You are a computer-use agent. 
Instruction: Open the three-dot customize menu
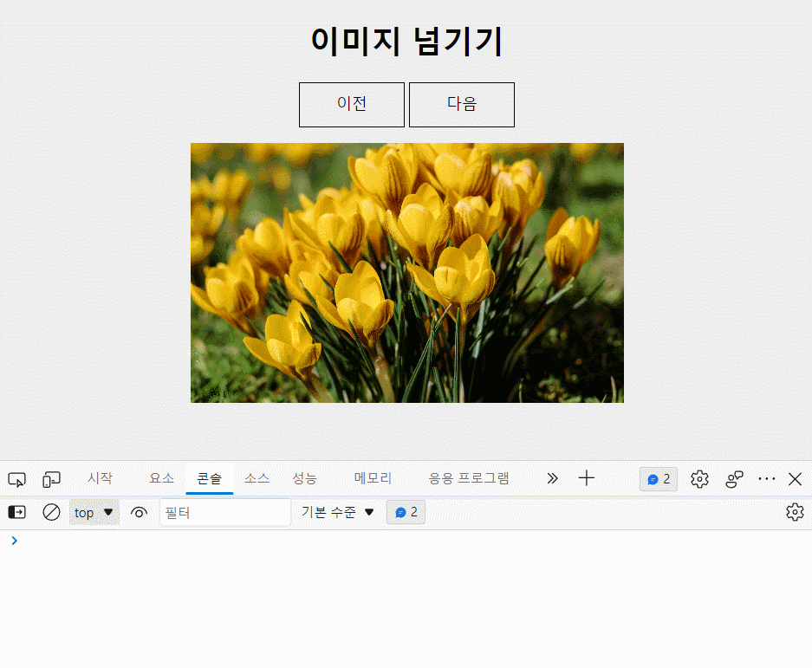tap(767, 479)
